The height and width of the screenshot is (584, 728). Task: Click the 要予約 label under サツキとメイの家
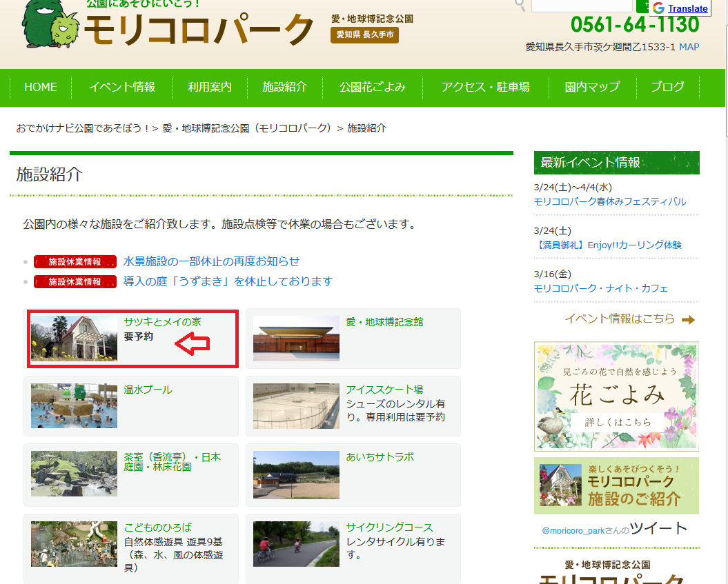pos(139,336)
